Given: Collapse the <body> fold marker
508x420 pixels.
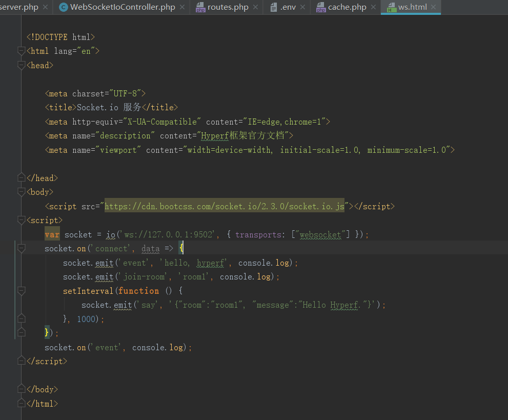Looking at the screenshot, I should click(22, 192).
